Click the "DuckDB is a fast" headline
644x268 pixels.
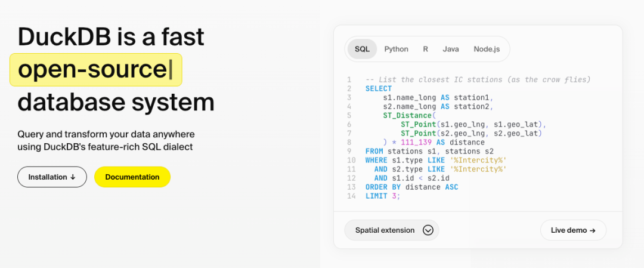(111, 37)
